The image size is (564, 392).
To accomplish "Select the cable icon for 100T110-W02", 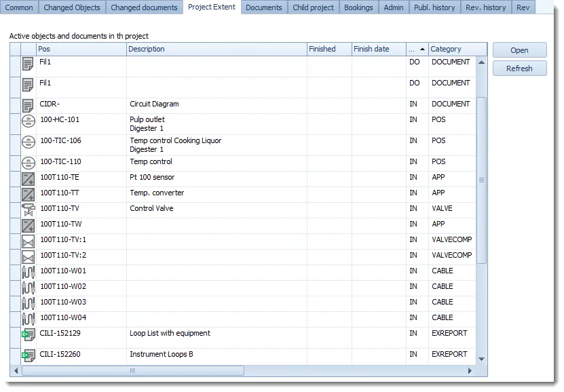I will pos(29,288).
